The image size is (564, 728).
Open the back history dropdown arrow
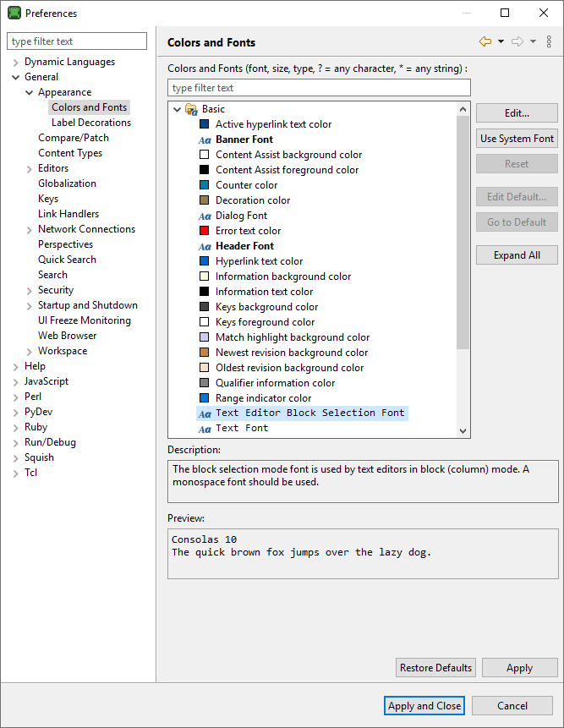point(501,41)
